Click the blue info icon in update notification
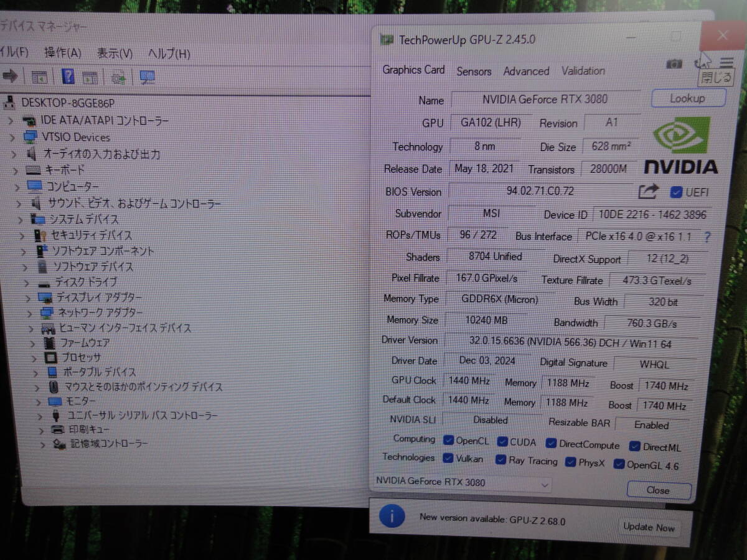 tap(393, 516)
